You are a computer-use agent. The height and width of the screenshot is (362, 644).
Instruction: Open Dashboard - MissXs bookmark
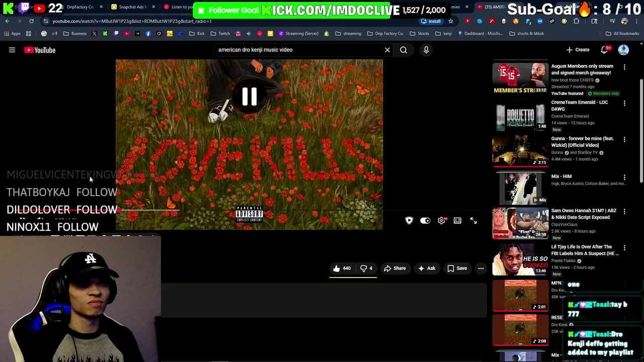coord(480,34)
